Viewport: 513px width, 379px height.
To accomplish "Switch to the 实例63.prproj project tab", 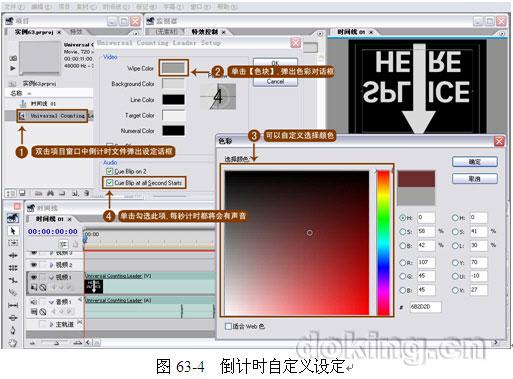I will (34, 32).
